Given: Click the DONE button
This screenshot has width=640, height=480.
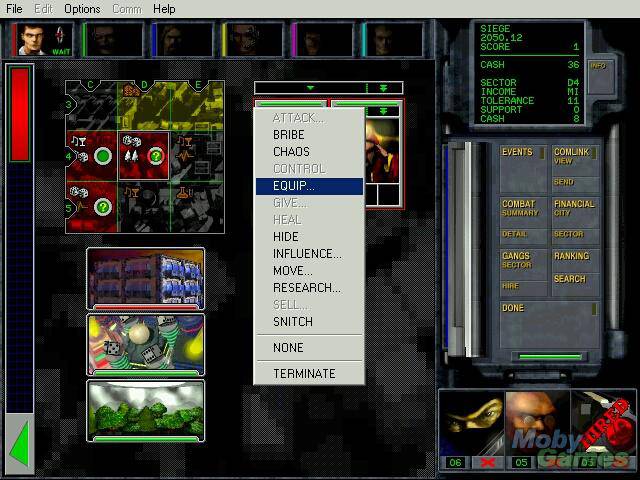Looking at the screenshot, I should [549, 325].
